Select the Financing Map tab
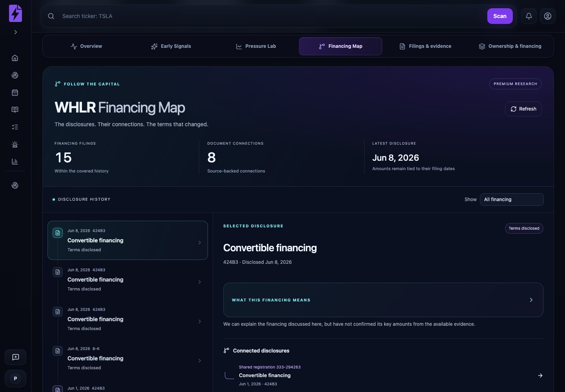This screenshot has width=565, height=392. (x=341, y=46)
